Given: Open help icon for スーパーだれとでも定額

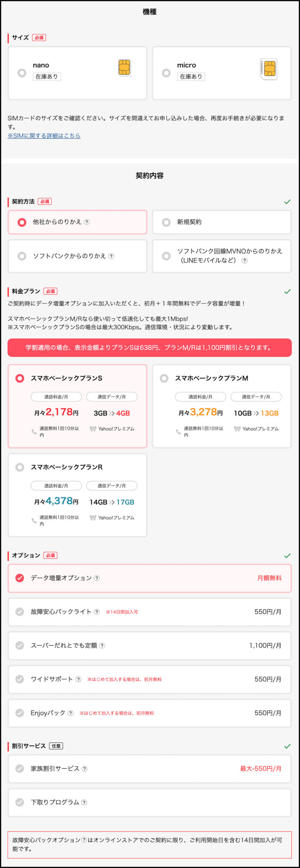Looking at the screenshot, I should [x=102, y=646].
